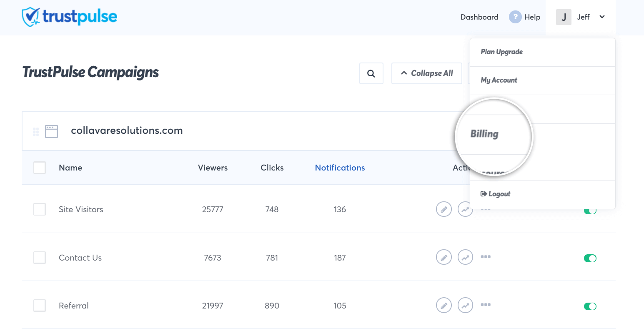Toggle the Referral campaign switch
The image size is (644, 331).
coord(590,307)
